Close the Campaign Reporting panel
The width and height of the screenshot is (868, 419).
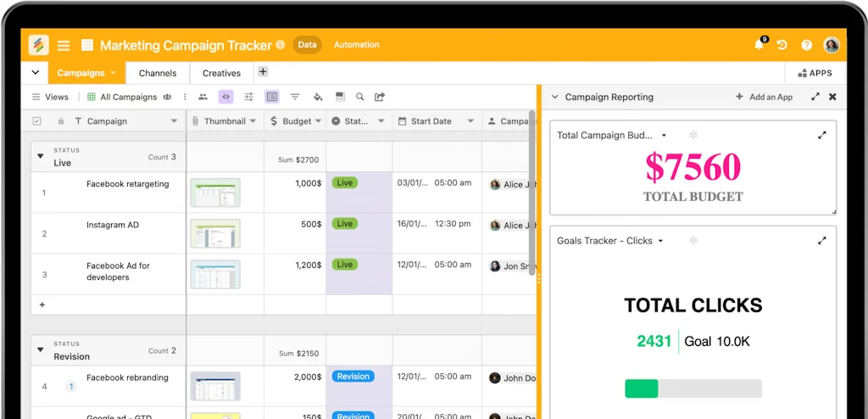[832, 97]
